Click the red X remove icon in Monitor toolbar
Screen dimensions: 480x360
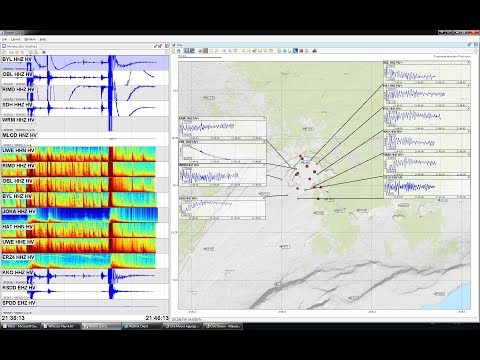pyautogui.click(x=44, y=52)
